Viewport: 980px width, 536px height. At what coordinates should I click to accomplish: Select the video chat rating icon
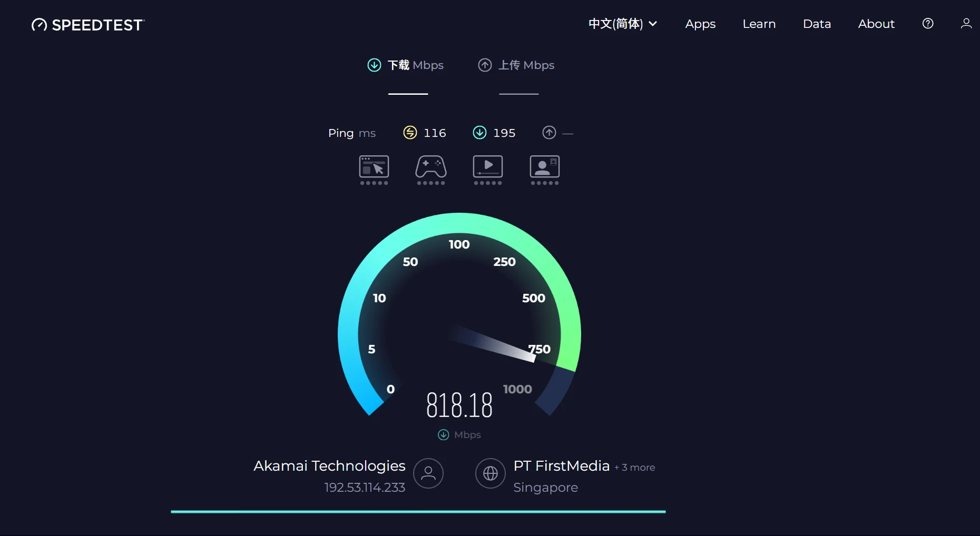[x=544, y=167]
